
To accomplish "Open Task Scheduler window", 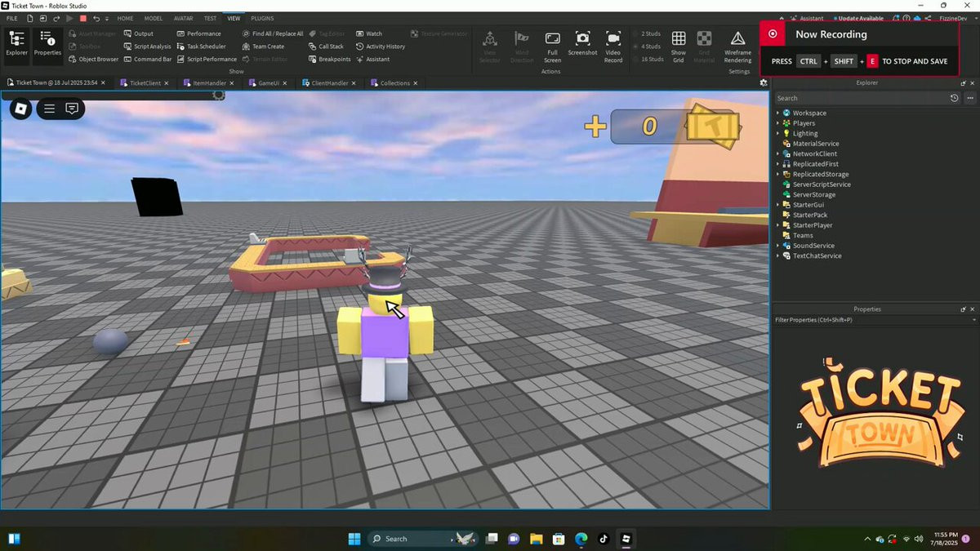I will coord(201,47).
